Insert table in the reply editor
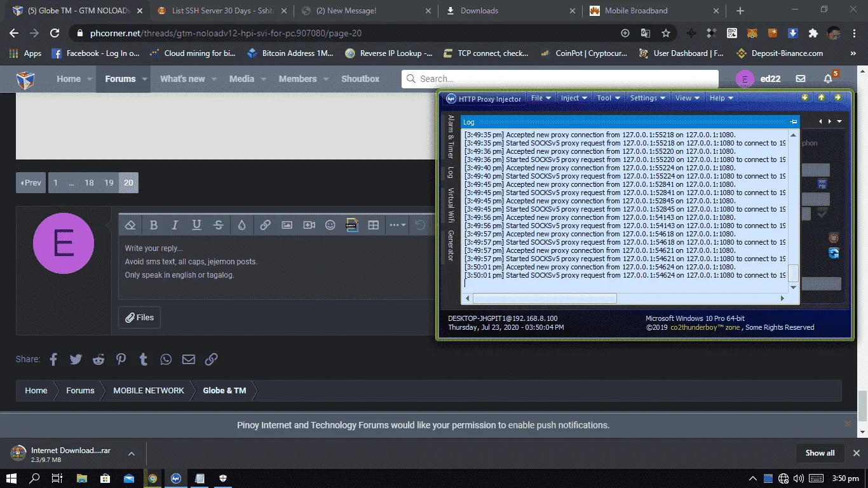868x488 pixels. coord(374,225)
